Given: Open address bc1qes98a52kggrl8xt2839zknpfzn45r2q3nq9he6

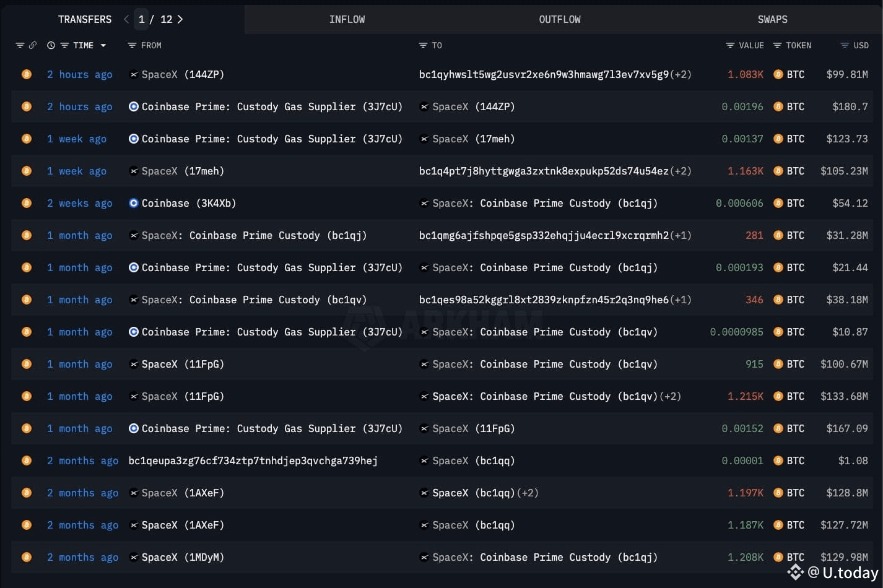Looking at the screenshot, I should click(x=544, y=300).
